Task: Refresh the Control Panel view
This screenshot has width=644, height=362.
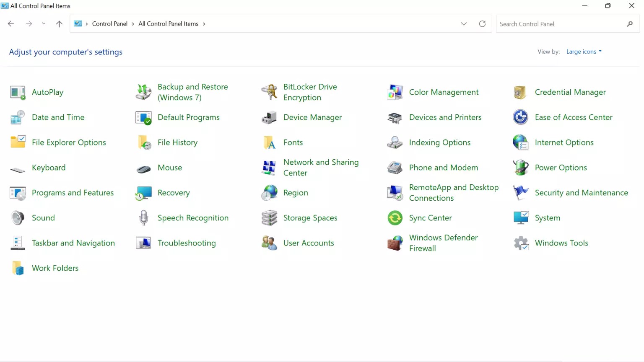Action: coord(482,24)
